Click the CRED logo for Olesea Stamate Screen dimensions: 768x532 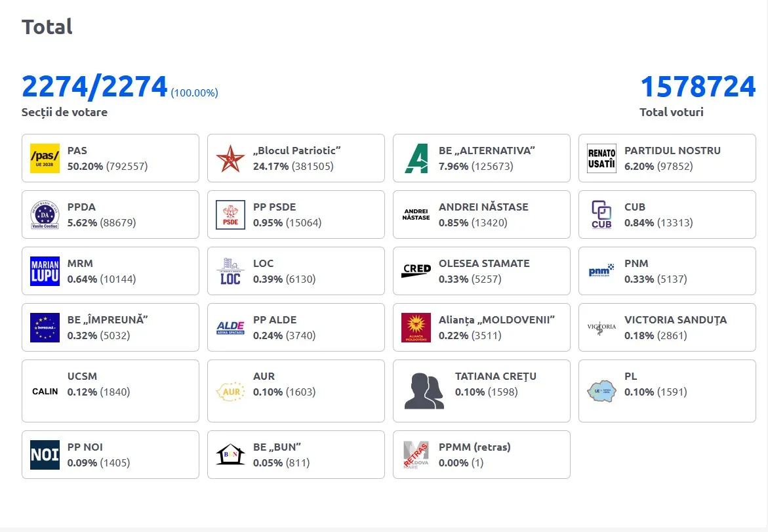416,271
